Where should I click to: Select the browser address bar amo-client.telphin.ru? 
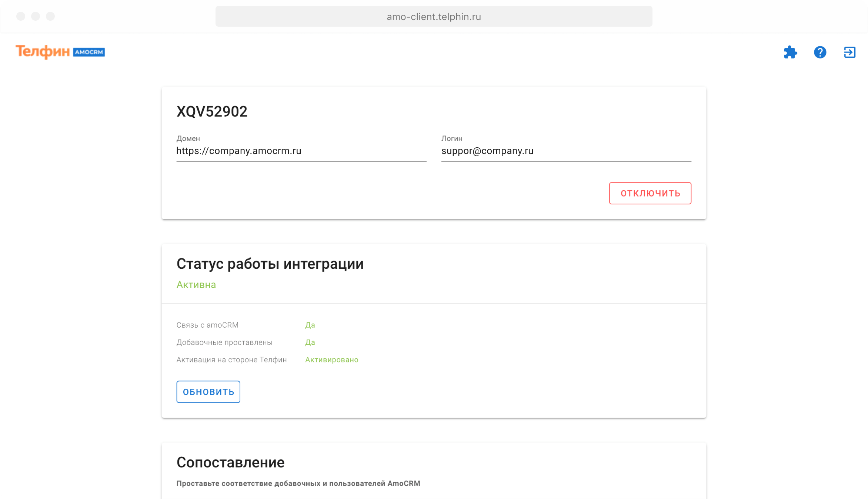tap(434, 17)
